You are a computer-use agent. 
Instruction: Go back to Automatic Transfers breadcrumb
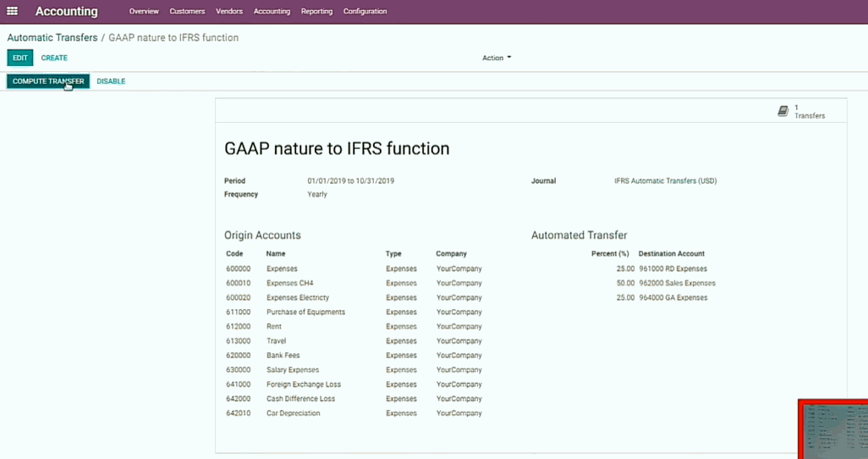tap(52, 38)
